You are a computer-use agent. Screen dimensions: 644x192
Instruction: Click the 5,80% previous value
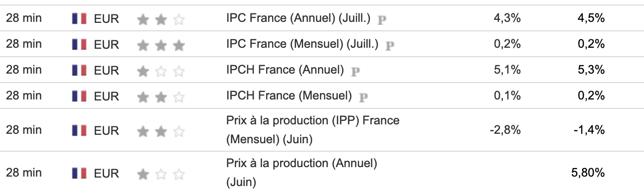pyautogui.click(x=588, y=173)
